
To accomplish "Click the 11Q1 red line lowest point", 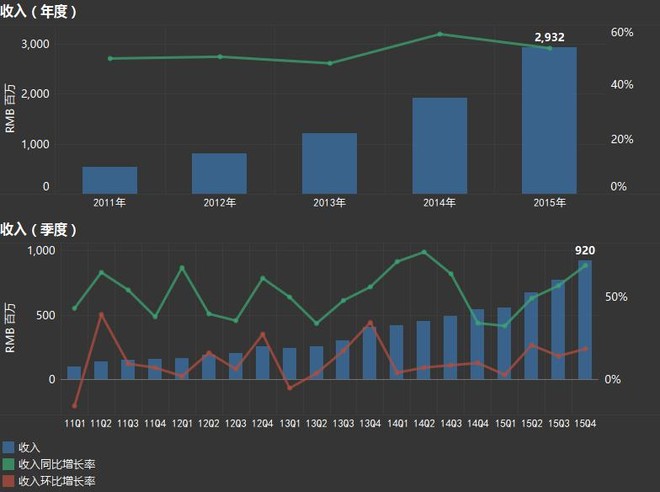I will point(75,406).
